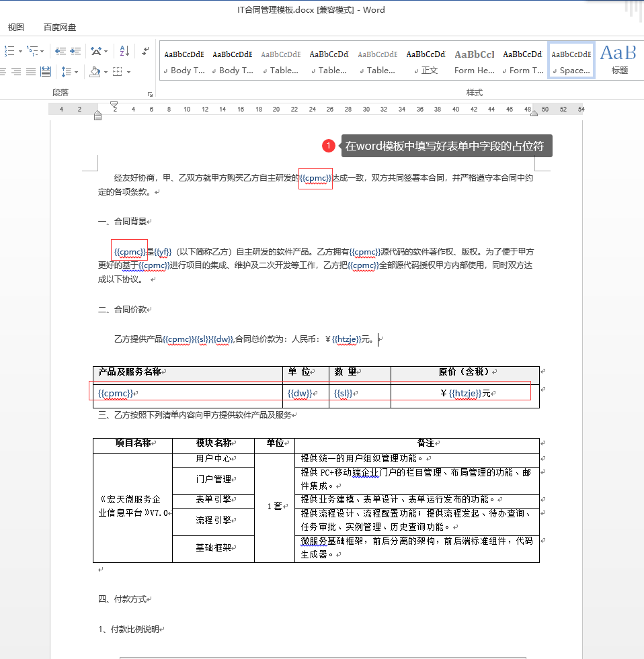The image size is (644, 659).
Task: Click heading 一、合同背景
Action: click(122, 222)
